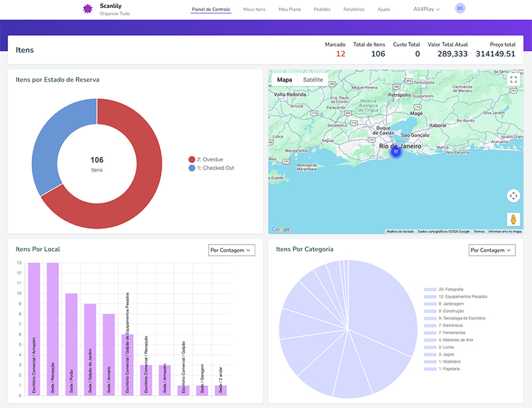Viewport: 532px width, 408px height.
Task: Click the Sede / Garagem bar
Action: click(202, 390)
